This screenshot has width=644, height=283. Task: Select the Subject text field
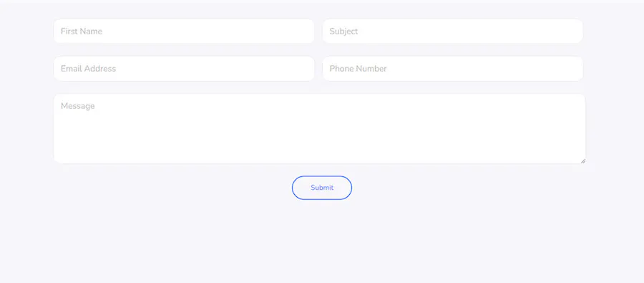pyautogui.click(x=453, y=32)
